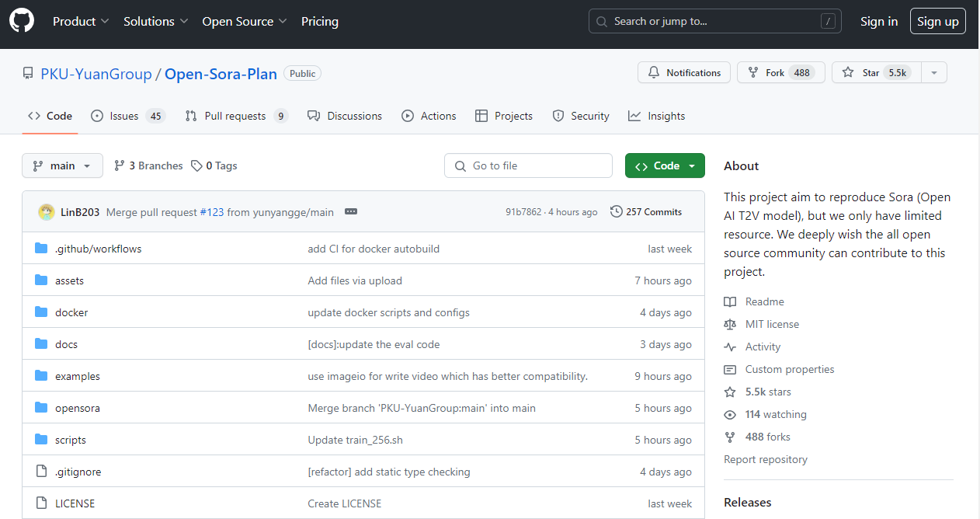
Task: Click the Go to file input
Action: 528,166
